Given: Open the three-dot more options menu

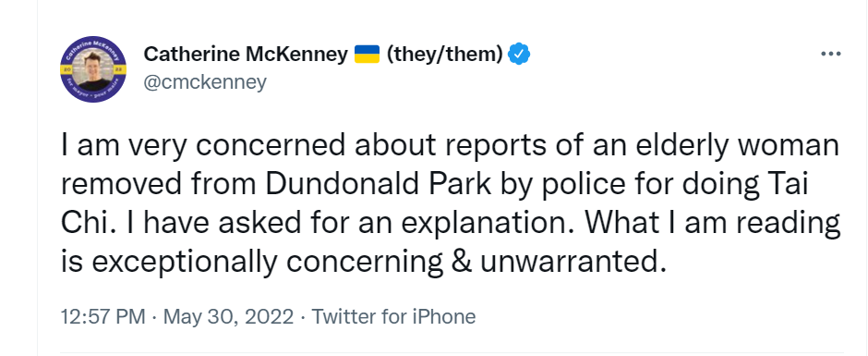Looking at the screenshot, I should [831, 55].
